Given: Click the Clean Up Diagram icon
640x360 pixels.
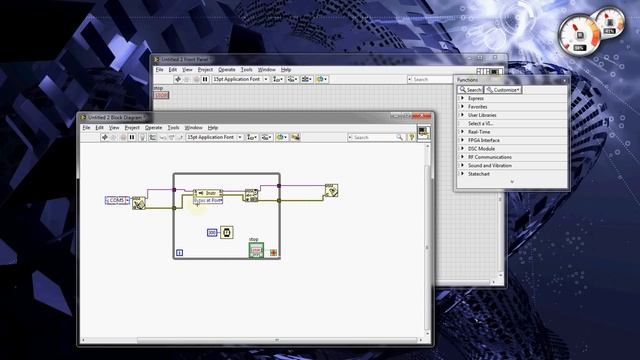Looking at the screenshot, I should pos(295,138).
